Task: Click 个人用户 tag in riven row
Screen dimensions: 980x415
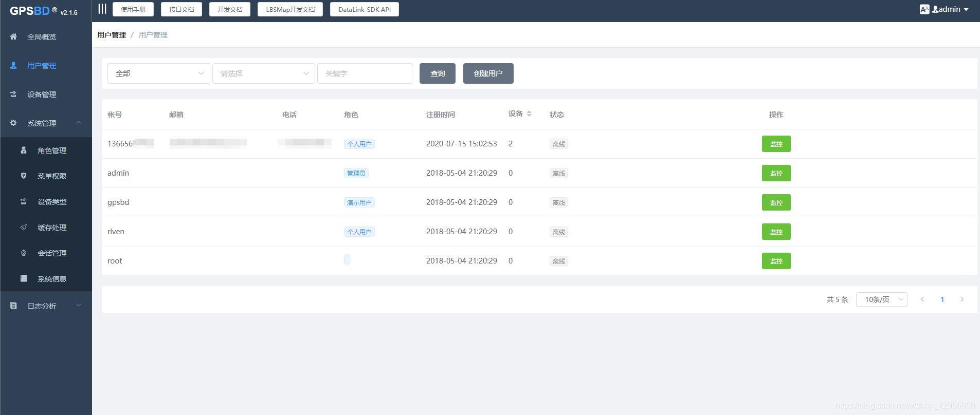Action: pyautogui.click(x=359, y=232)
